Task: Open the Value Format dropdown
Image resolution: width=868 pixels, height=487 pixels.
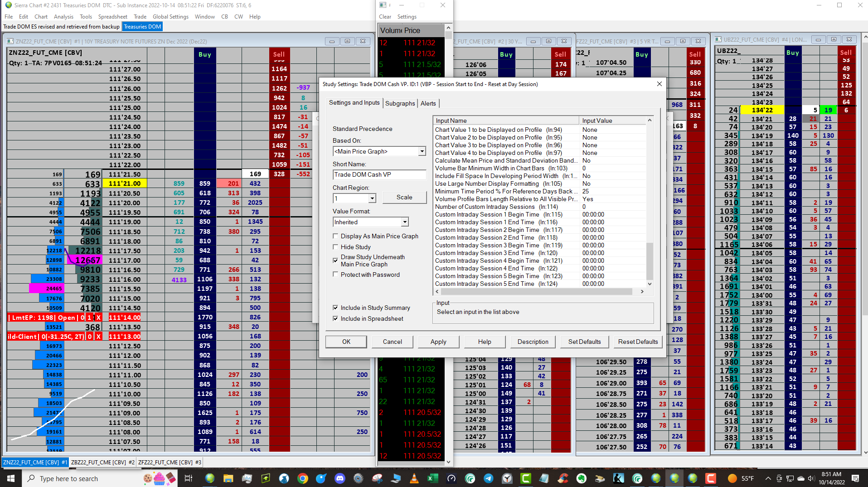Action: click(404, 222)
